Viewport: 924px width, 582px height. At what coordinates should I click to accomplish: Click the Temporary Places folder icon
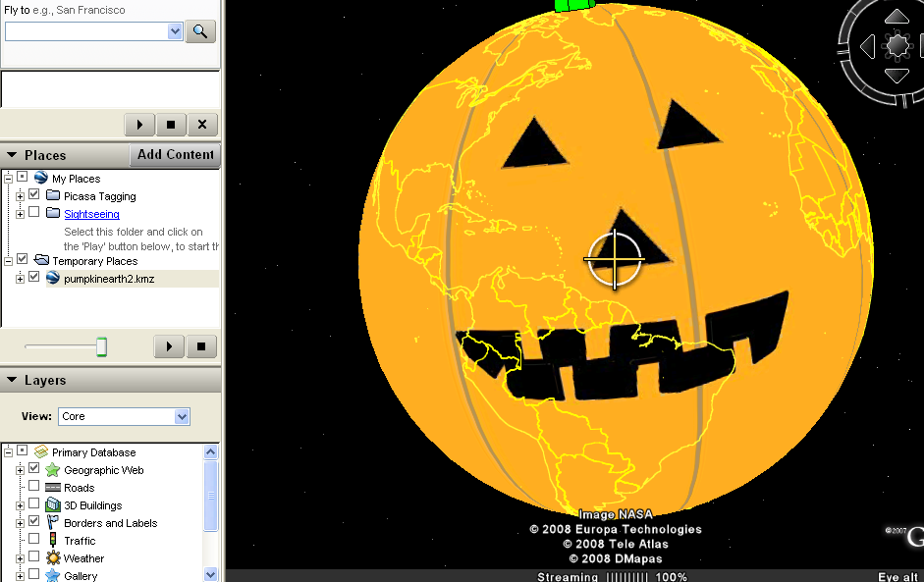tap(41, 260)
